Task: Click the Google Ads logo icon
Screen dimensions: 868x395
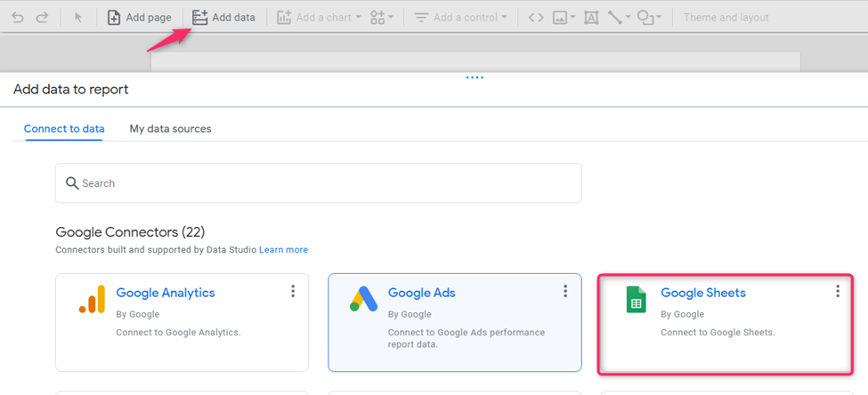Action: [364, 299]
